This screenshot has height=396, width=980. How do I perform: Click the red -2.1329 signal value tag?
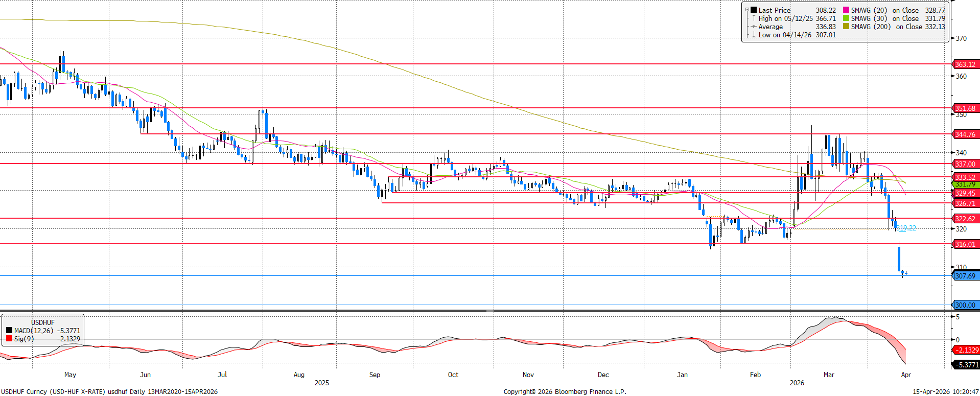967,350
